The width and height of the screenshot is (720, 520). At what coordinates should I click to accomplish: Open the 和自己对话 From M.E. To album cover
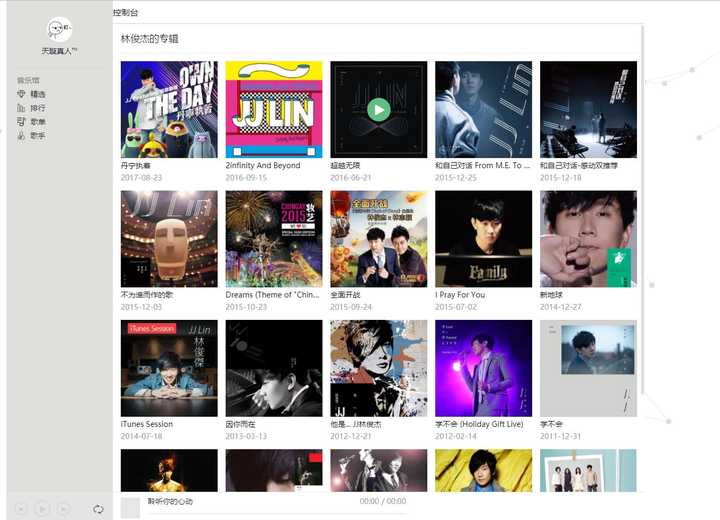[x=484, y=110]
